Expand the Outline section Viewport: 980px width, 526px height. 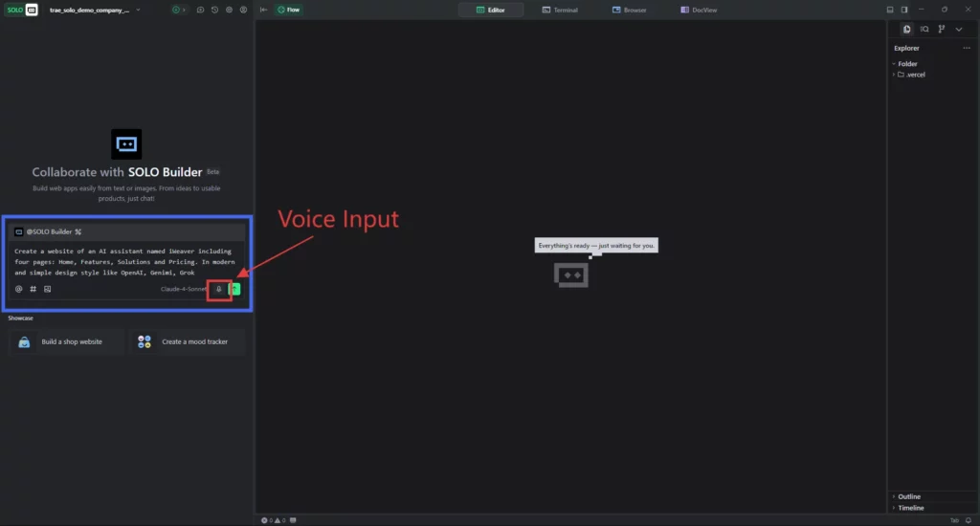tap(906, 496)
